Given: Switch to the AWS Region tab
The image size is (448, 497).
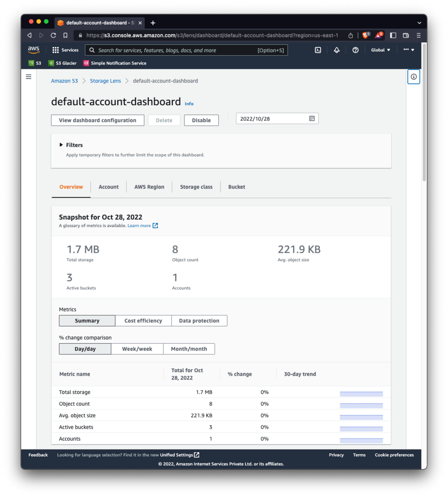Looking at the screenshot, I should point(149,187).
